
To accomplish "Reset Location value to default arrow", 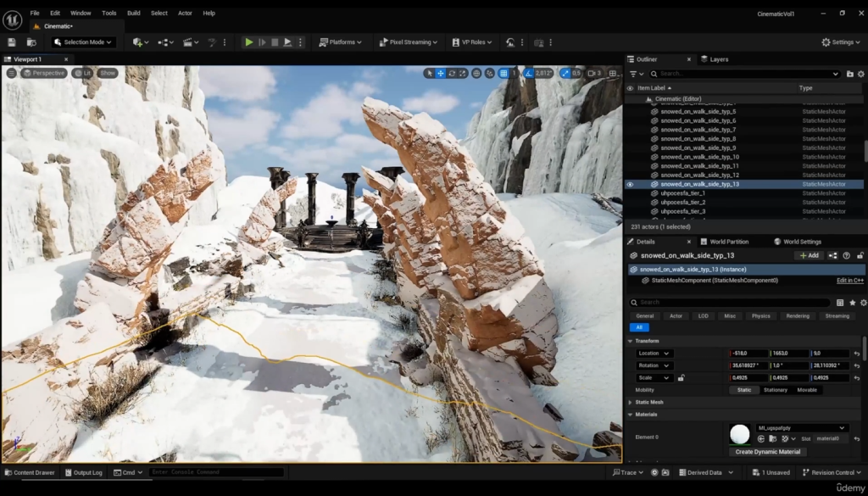I will click(857, 354).
